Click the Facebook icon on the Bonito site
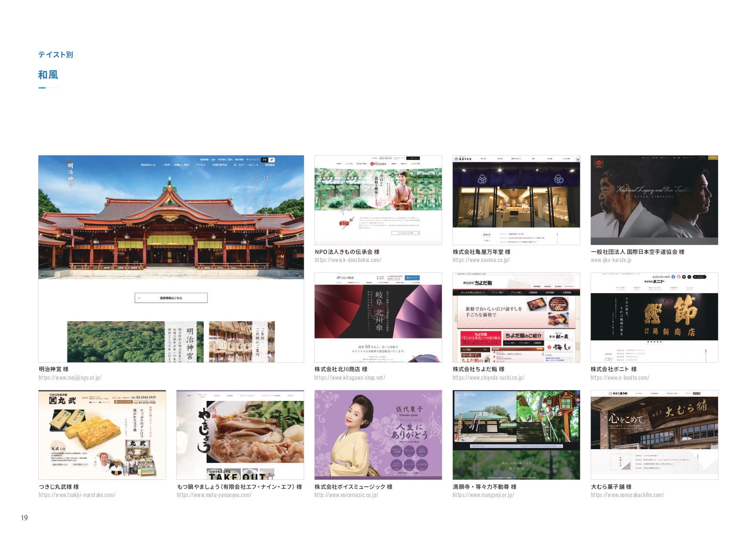This screenshot has height=535, width=756. [x=673, y=277]
